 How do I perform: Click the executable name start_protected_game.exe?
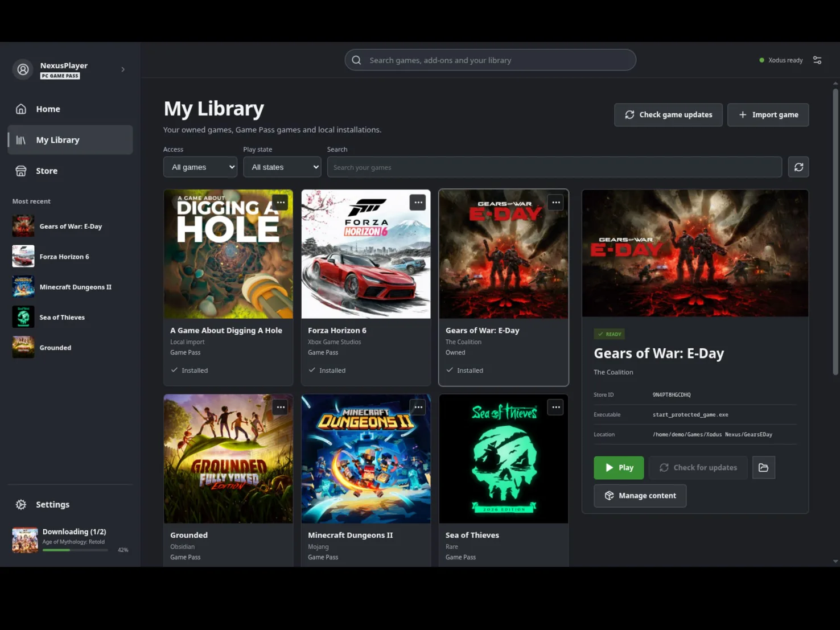[690, 414]
